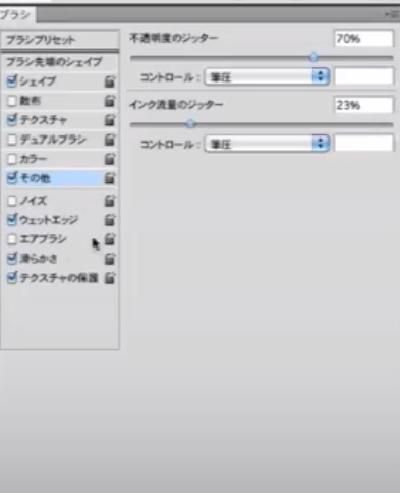Toggle the lock icon beside テクスチャ

point(110,120)
